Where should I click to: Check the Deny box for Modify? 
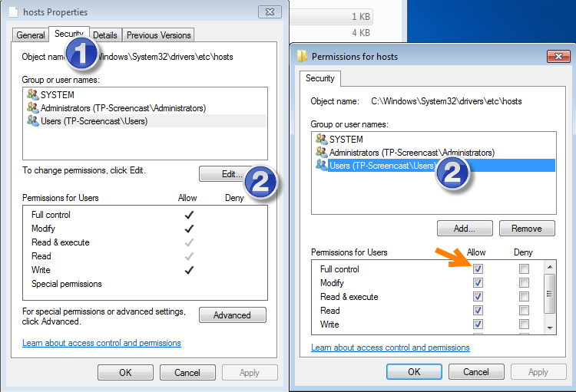(524, 283)
